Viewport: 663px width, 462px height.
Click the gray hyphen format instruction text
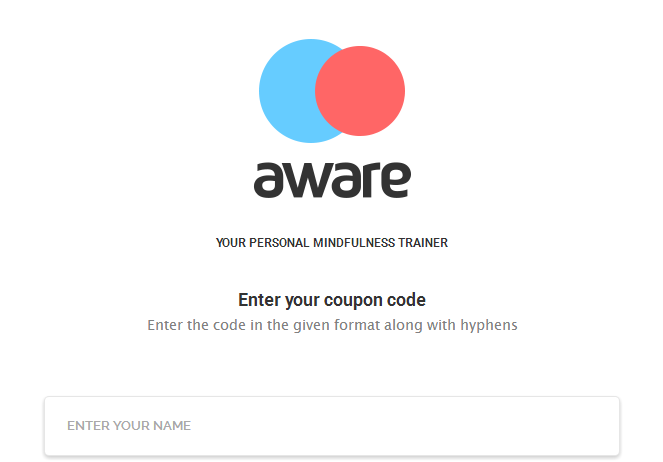click(332, 325)
